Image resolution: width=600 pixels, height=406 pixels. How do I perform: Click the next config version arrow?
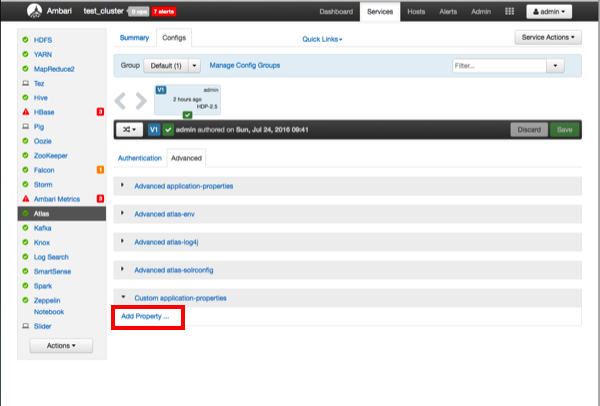tap(141, 100)
